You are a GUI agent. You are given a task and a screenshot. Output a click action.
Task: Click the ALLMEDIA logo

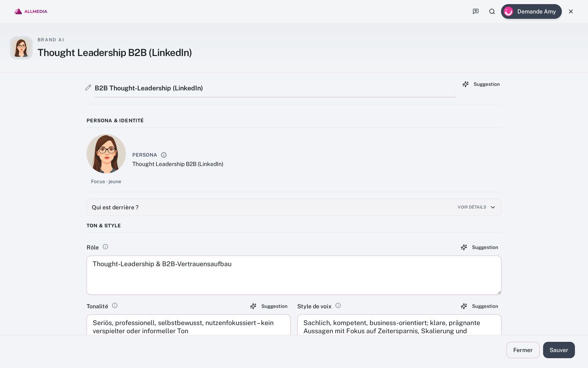[x=31, y=11]
